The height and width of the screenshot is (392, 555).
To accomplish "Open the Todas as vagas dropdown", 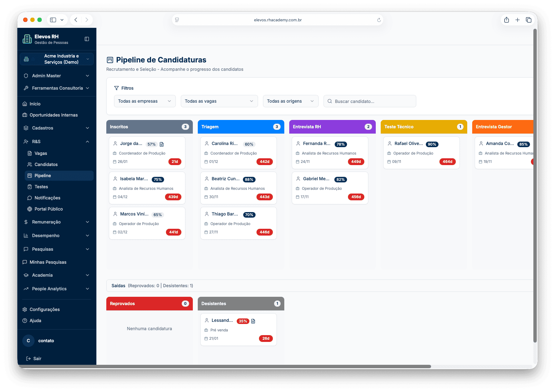I will (x=219, y=101).
